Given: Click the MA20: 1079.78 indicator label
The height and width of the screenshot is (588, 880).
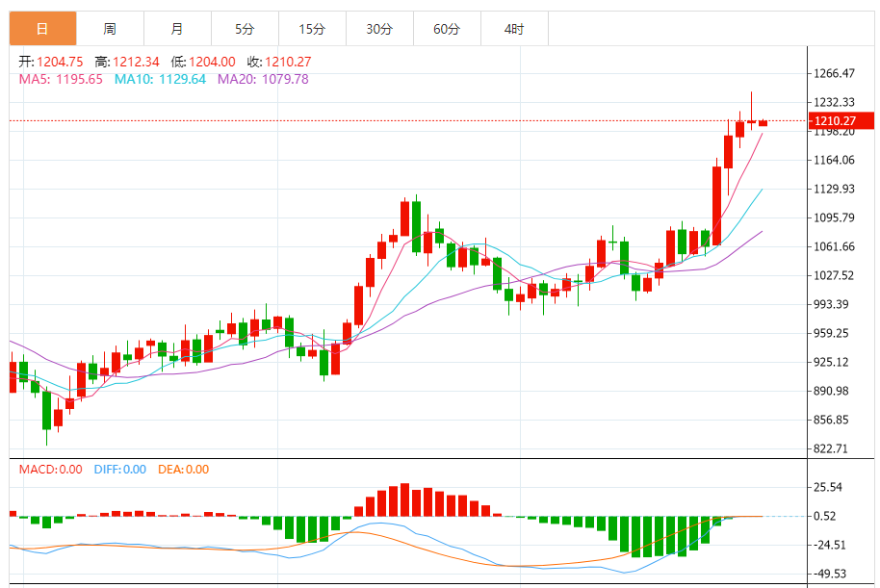Looking at the screenshot, I should 263,79.
